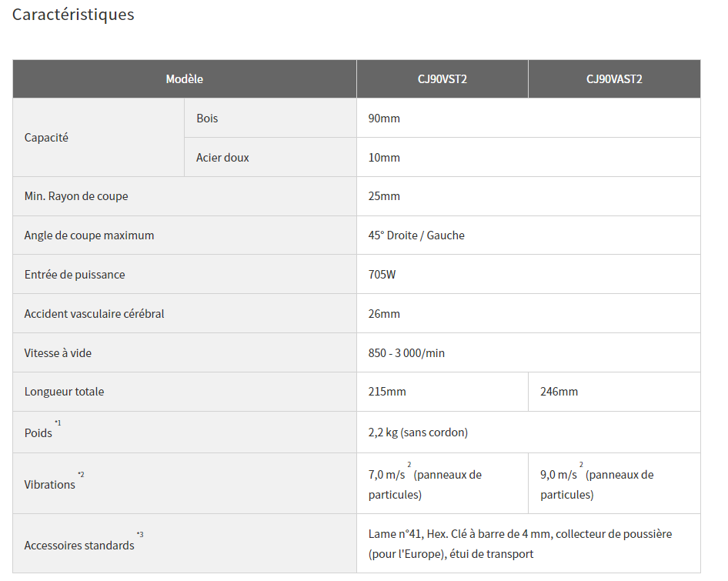Click the CJ90VAST2 column header
728x581 pixels.
(x=614, y=79)
